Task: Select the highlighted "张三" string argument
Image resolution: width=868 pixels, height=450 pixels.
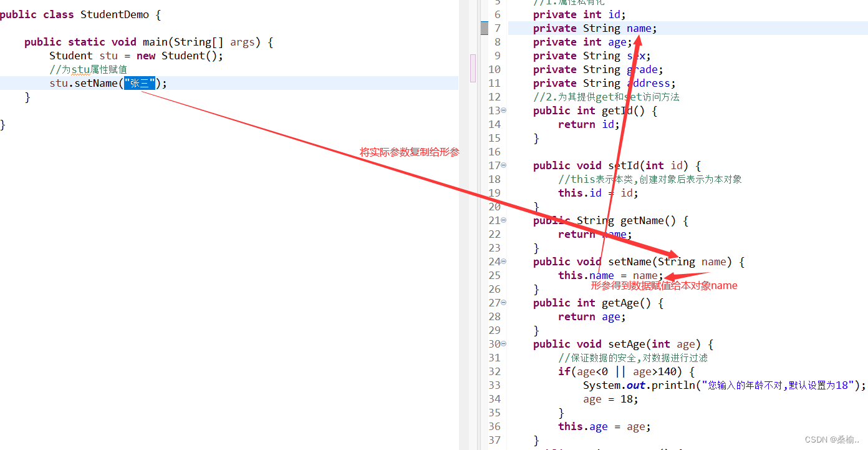Action: (140, 82)
